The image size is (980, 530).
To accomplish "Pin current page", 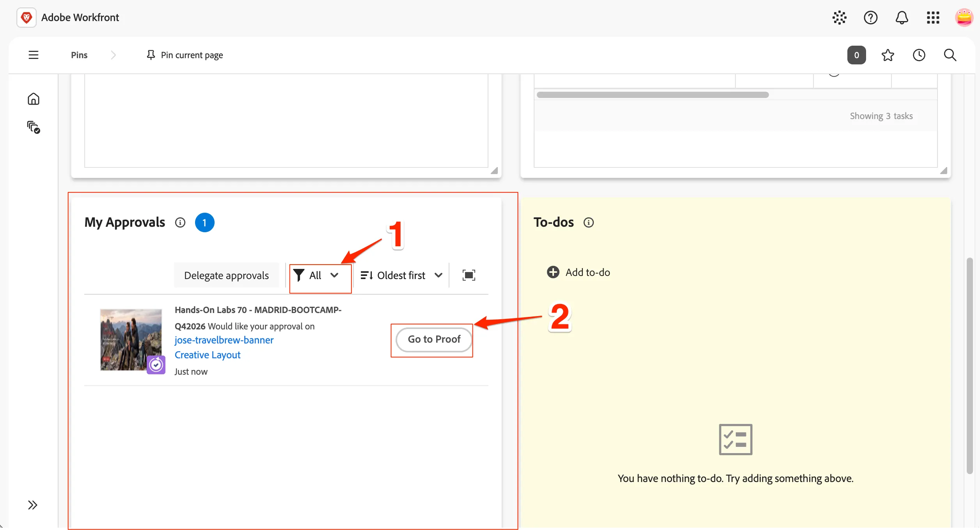I will coord(185,55).
